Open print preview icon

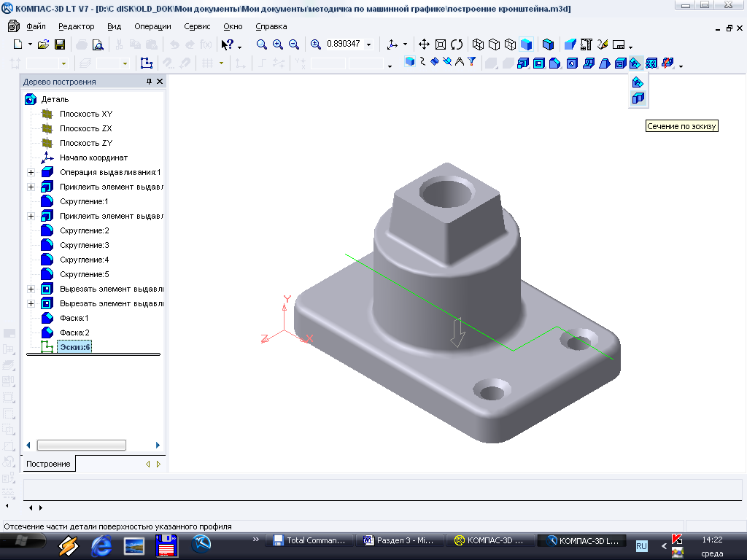[98, 44]
